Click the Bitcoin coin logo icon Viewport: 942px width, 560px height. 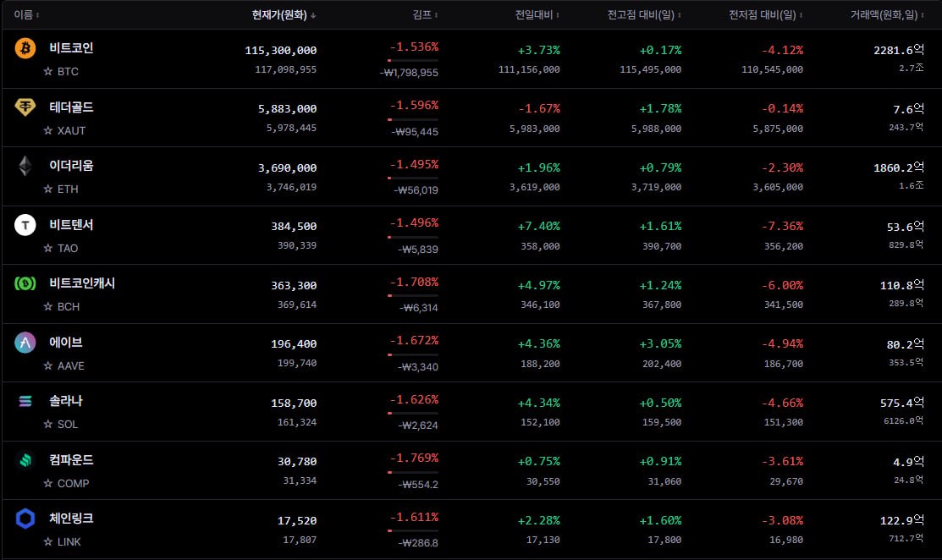click(25, 48)
